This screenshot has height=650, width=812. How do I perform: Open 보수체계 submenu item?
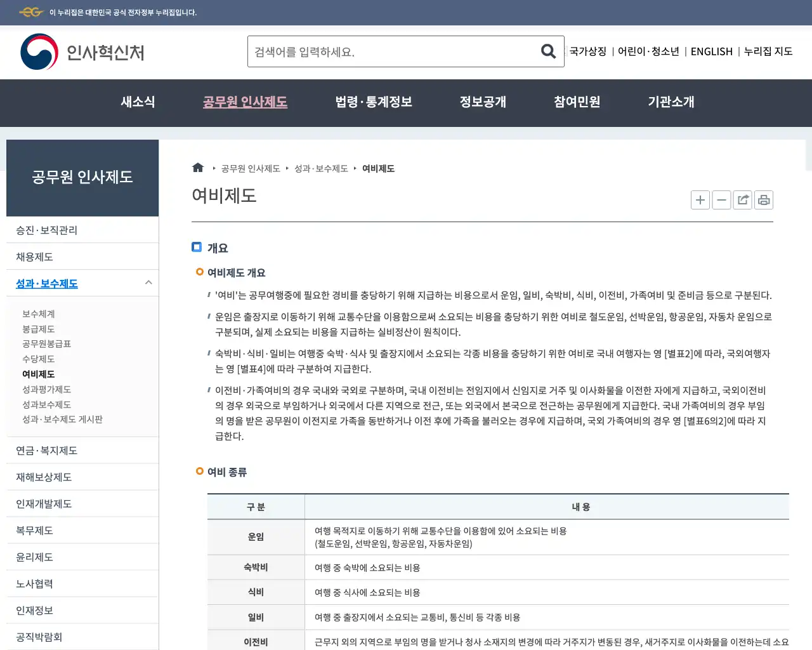pos(39,314)
